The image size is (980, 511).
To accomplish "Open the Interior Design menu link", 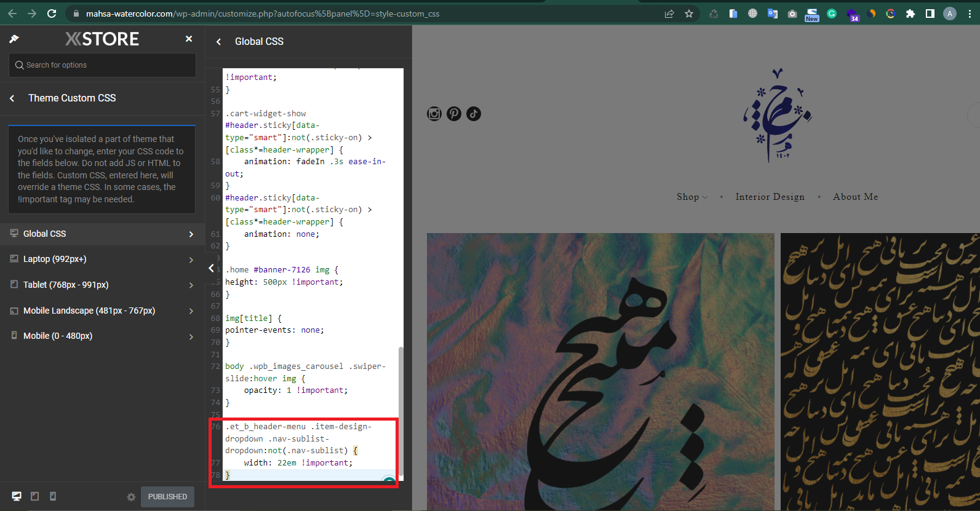I will point(770,197).
